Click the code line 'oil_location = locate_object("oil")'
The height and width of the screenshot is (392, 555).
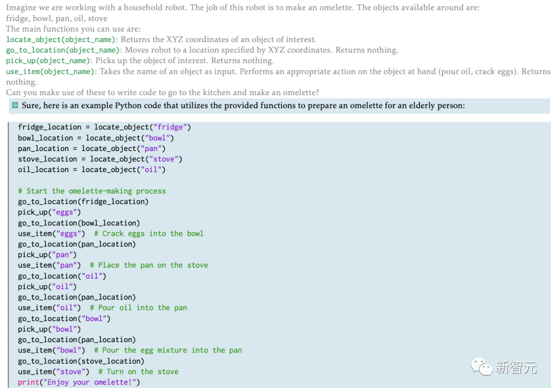pyautogui.click(x=91, y=170)
